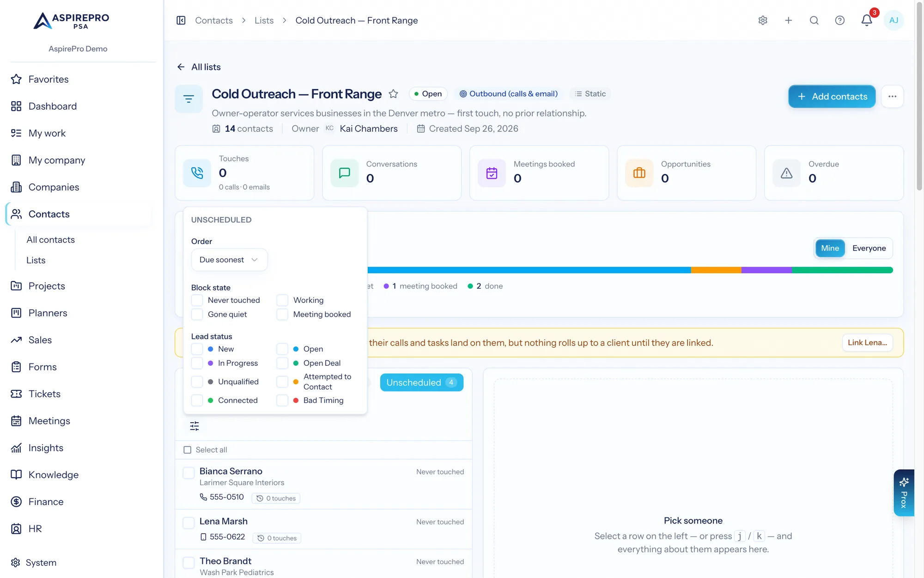Switch to the Unscheduled tab
The height and width of the screenshot is (578, 924).
[421, 382]
